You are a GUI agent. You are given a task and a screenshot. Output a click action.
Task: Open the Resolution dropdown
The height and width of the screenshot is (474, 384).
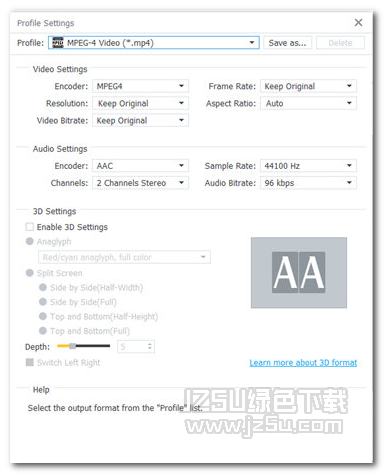pos(140,103)
